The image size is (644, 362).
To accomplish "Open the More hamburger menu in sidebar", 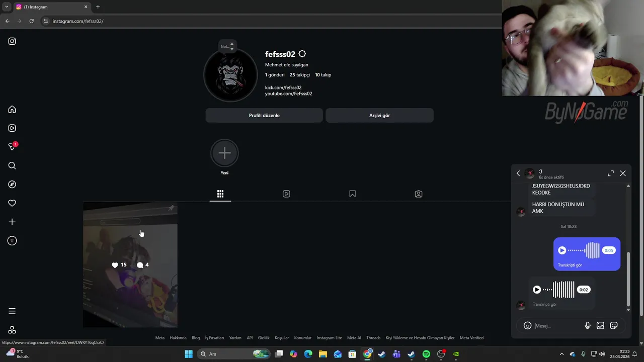I will [12, 311].
